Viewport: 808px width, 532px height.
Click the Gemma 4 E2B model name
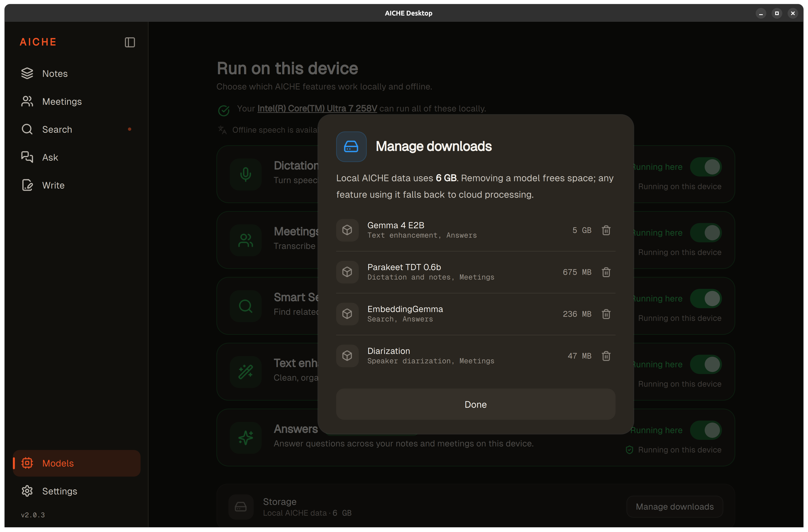click(396, 225)
